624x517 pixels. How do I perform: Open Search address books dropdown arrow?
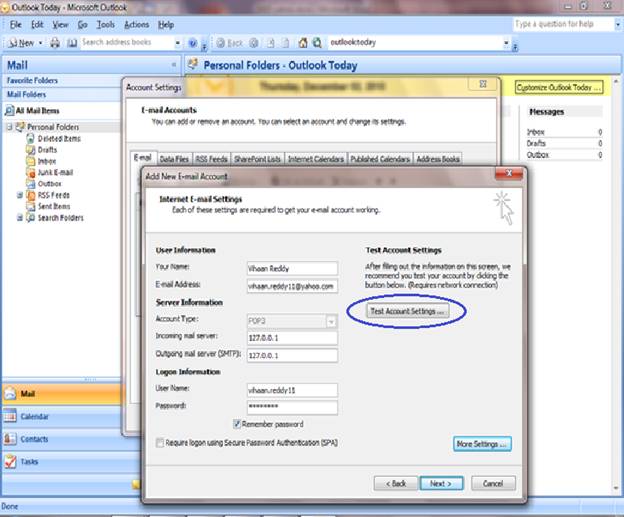(177, 43)
